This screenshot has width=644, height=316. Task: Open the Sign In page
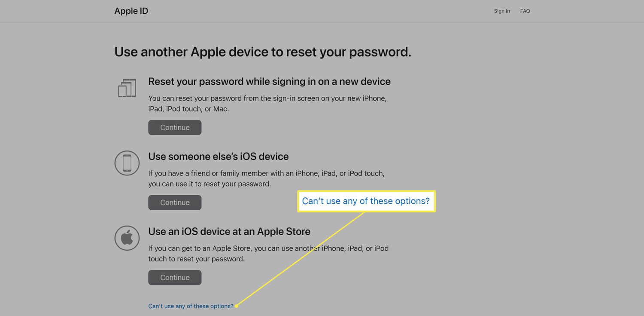[502, 11]
